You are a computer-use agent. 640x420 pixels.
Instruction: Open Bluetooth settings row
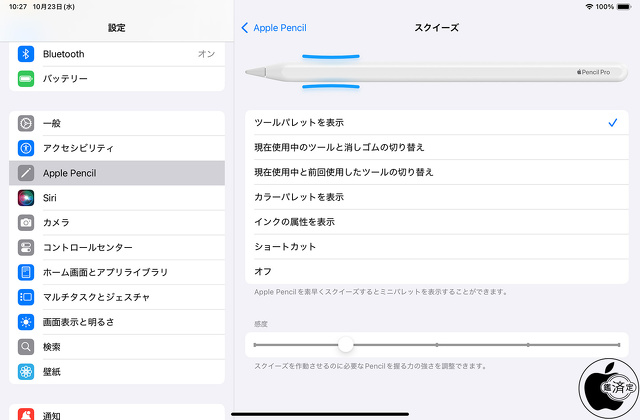(x=117, y=54)
